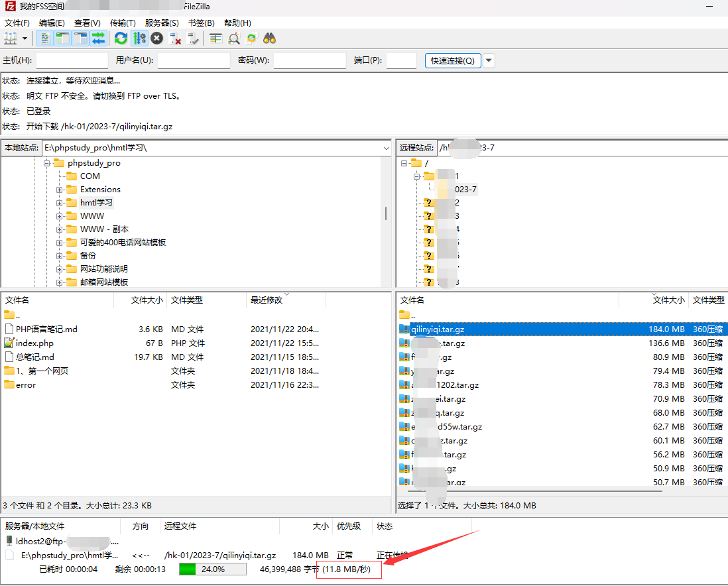Viewport: 728px width, 586px height.
Task: Select the PHP语言笔记.md file
Action: [46, 329]
